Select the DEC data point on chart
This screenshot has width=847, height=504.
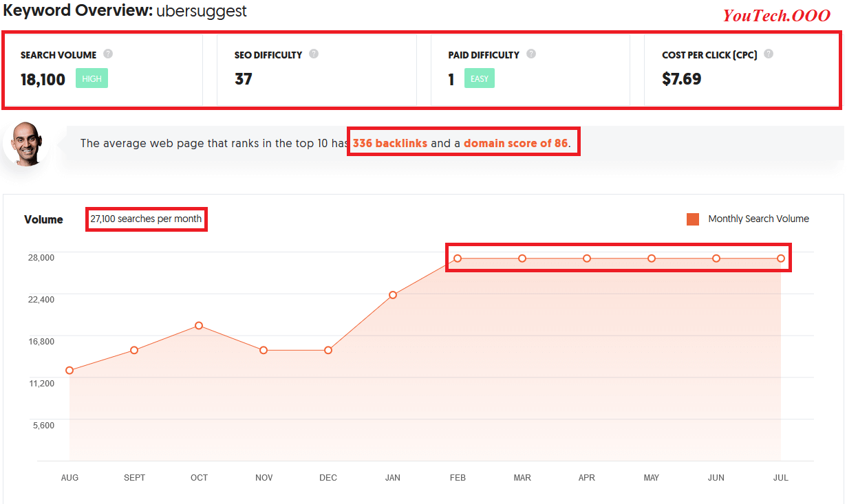[x=328, y=351]
